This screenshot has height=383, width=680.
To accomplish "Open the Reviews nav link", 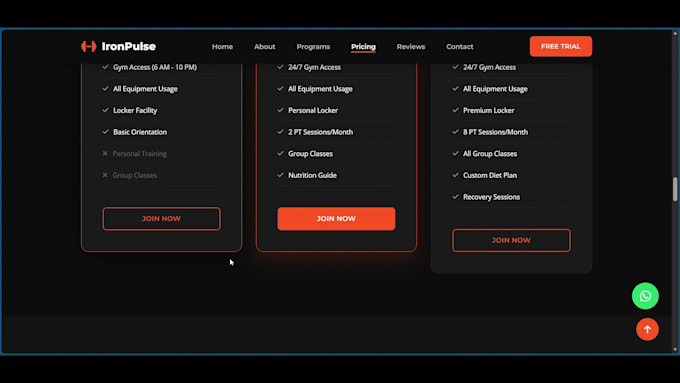I will tap(411, 46).
